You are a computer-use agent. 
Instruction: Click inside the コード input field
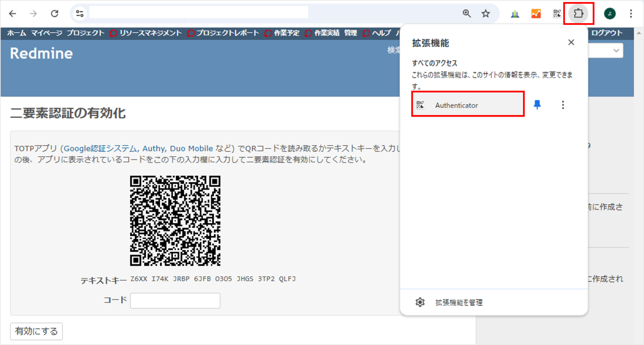(x=175, y=300)
